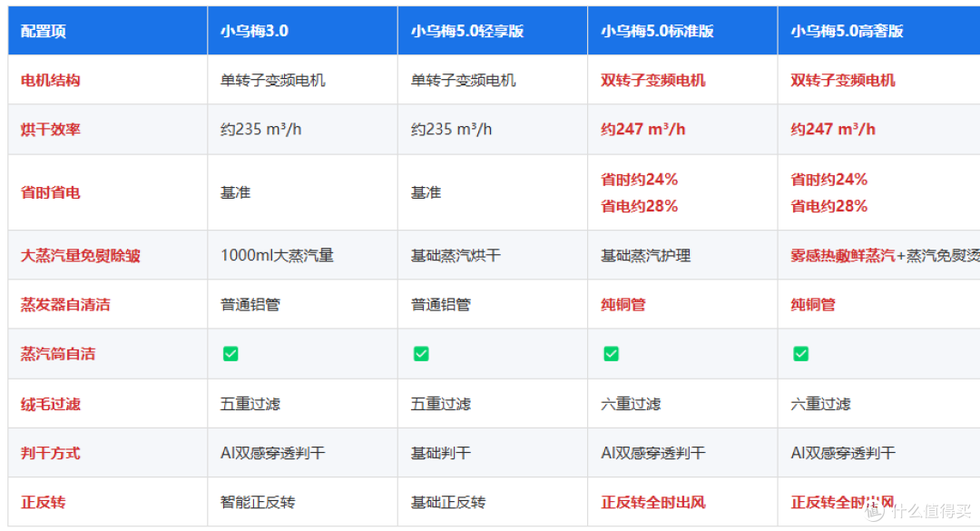Click the row label '蒸发器自清洁'
The image size is (980, 531).
coord(65,305)
